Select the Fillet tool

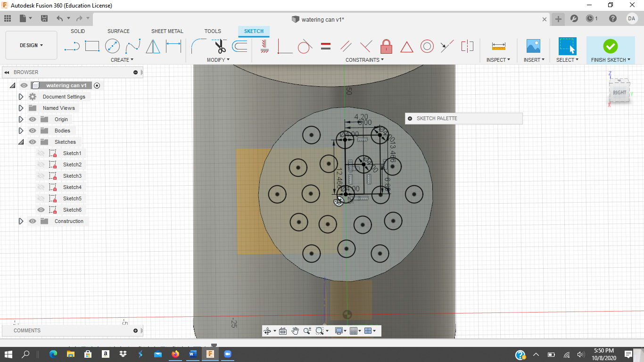tap(198, 46)
